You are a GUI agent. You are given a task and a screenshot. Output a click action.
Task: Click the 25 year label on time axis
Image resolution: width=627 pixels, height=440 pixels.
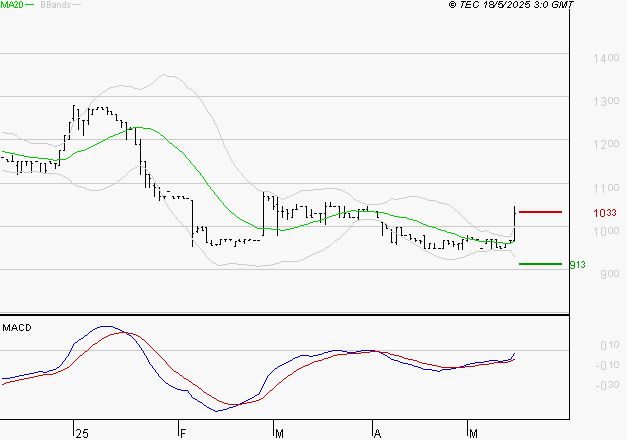pyautogui.click(x=81, y=432)
